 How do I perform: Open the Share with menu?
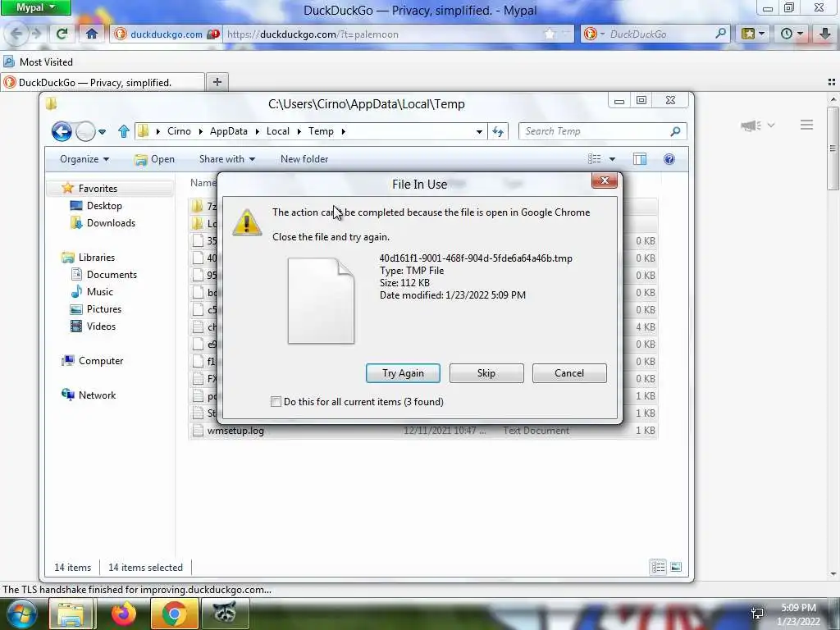coord(227,159)
